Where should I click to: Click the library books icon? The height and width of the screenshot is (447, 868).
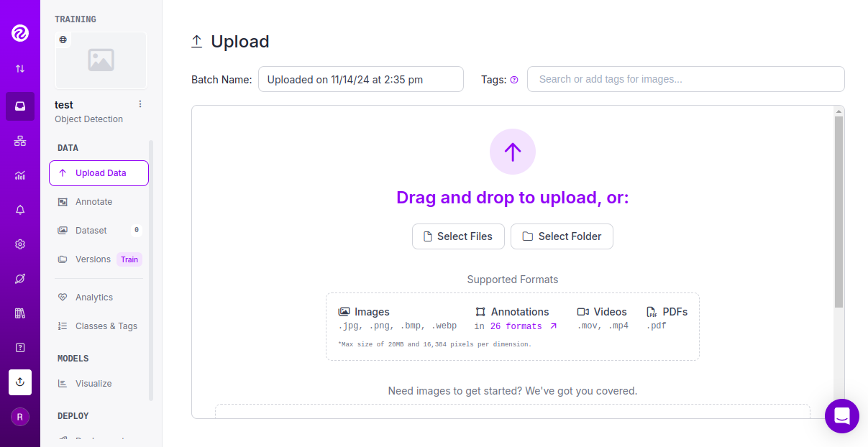[20, 313]
